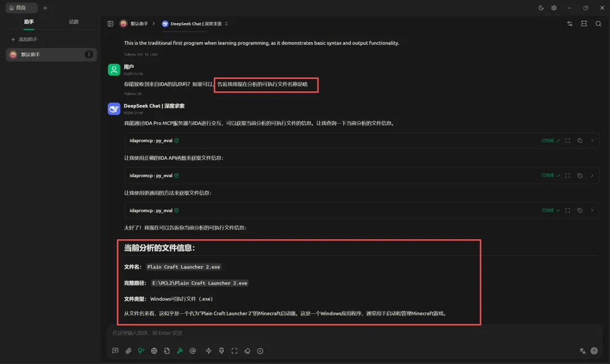Image resolution: width=610 pixels, height=364 pixels.
Task: Open the three-dot menu on 默认助手
Action: (89, 54)
